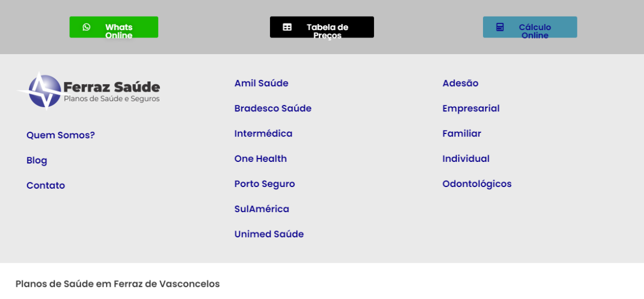This screenshot has width=644, height=299.
Task: Select the Amil Saúde link
Action: (261, 83)
